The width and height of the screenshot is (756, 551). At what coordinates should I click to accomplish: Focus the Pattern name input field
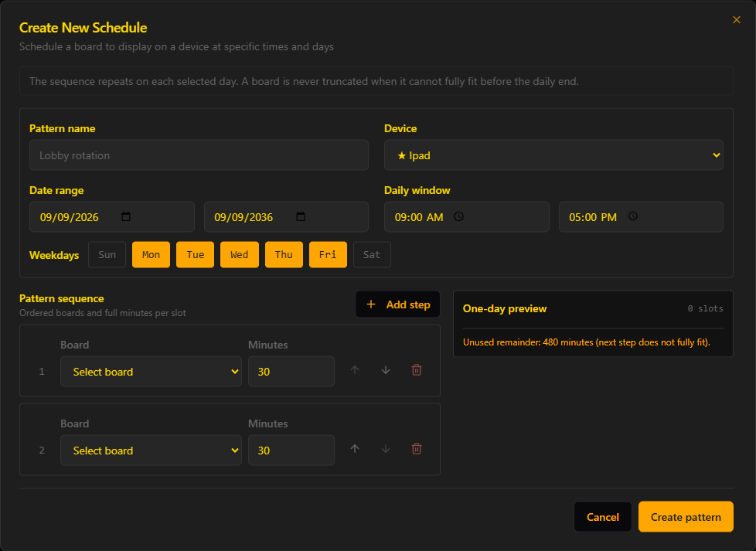(x=199, y=155)
